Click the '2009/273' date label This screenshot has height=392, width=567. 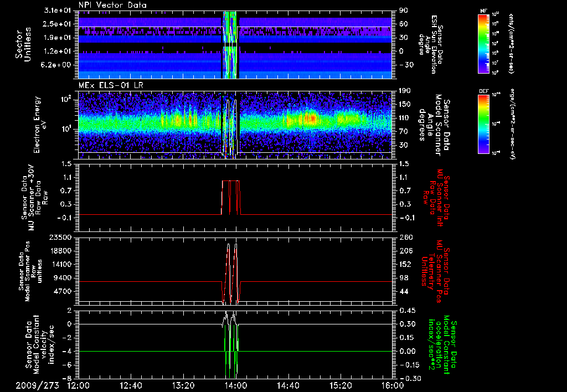tap(37, 385)
